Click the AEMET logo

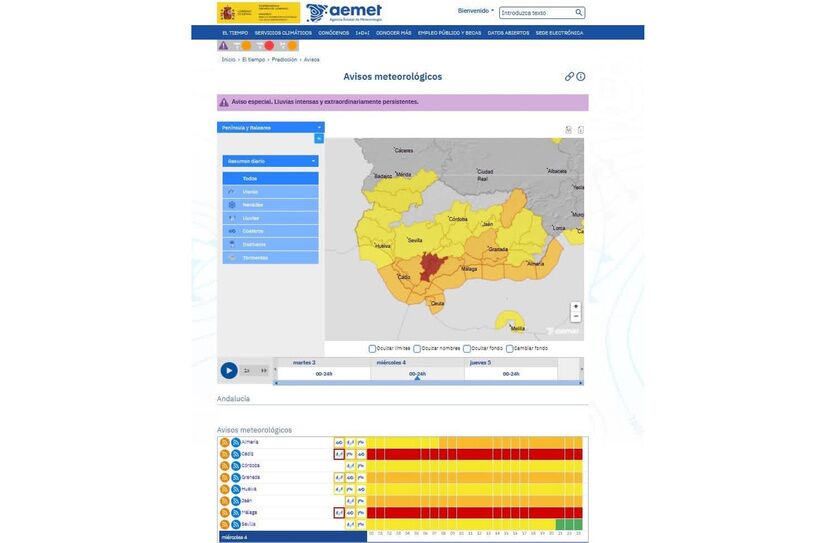coord(344,12)
